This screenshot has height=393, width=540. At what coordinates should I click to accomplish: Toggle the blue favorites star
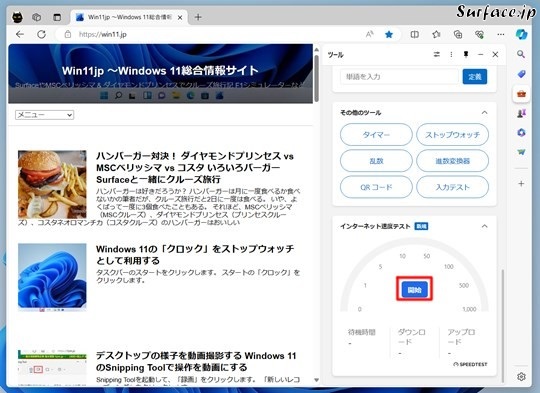389,34
